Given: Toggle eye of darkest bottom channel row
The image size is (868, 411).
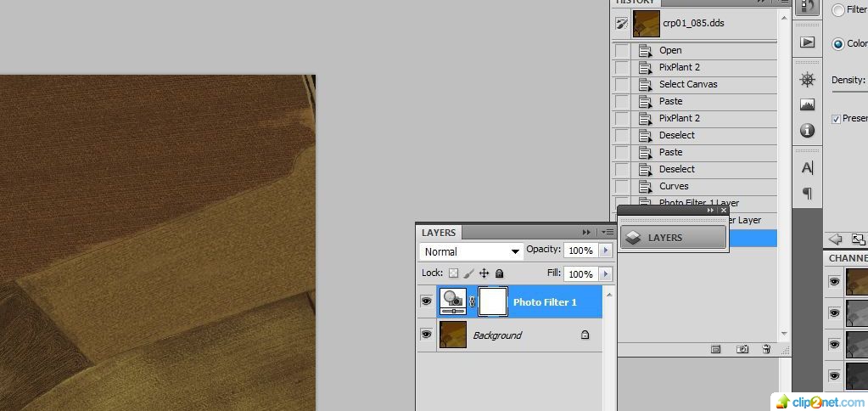Looking at the screenshot, I should (x=834, y=375).
